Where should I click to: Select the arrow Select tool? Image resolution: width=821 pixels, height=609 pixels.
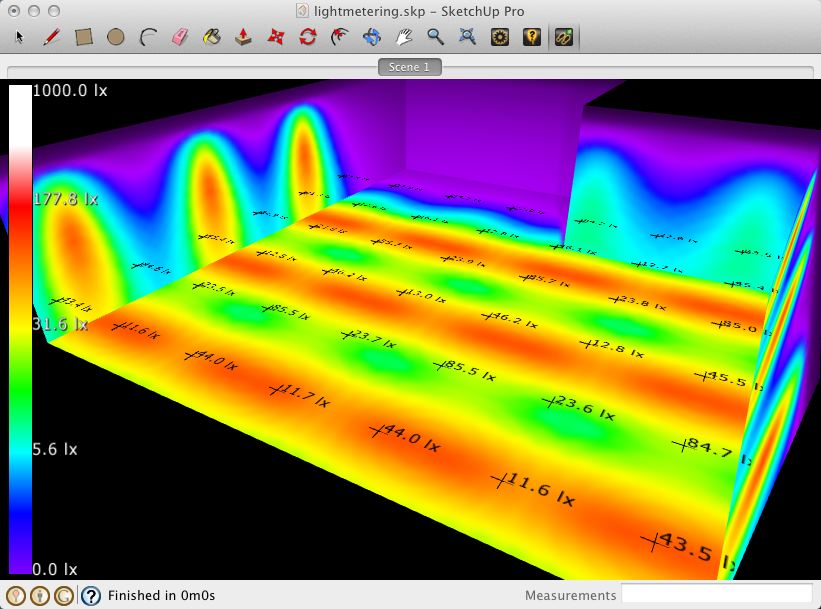(x=20, y=37)
